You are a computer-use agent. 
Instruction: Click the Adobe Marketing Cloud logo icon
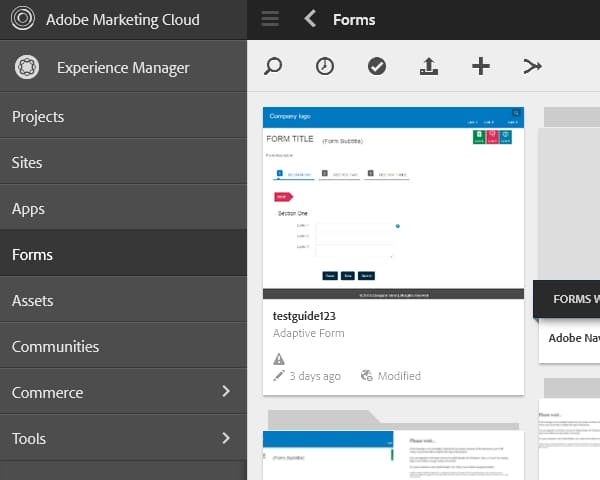coord(24,20)
